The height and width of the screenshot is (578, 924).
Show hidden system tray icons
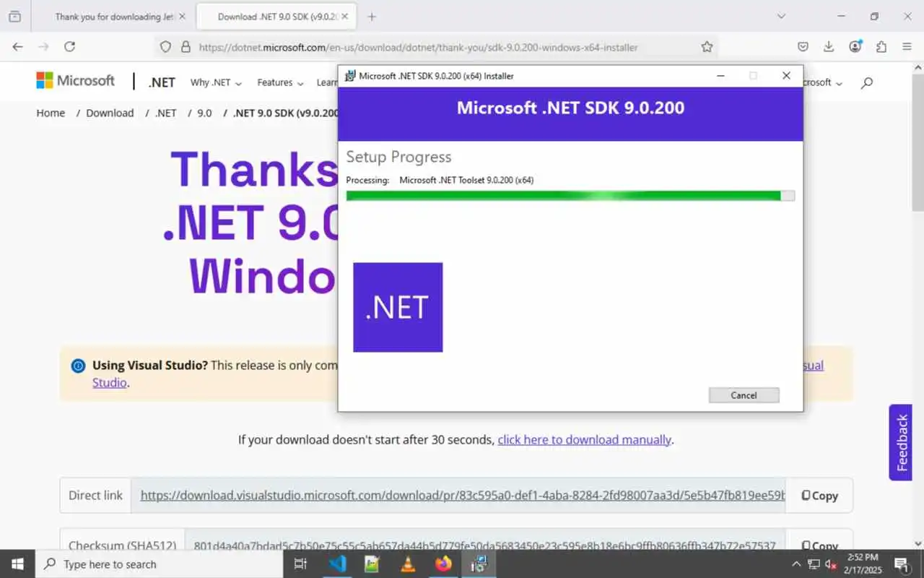796,564
